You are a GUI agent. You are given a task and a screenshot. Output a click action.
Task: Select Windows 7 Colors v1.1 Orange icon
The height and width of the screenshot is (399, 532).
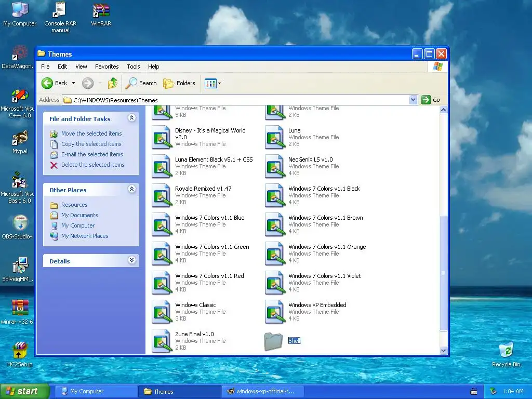pyautogui.click(x=274, y=254)
